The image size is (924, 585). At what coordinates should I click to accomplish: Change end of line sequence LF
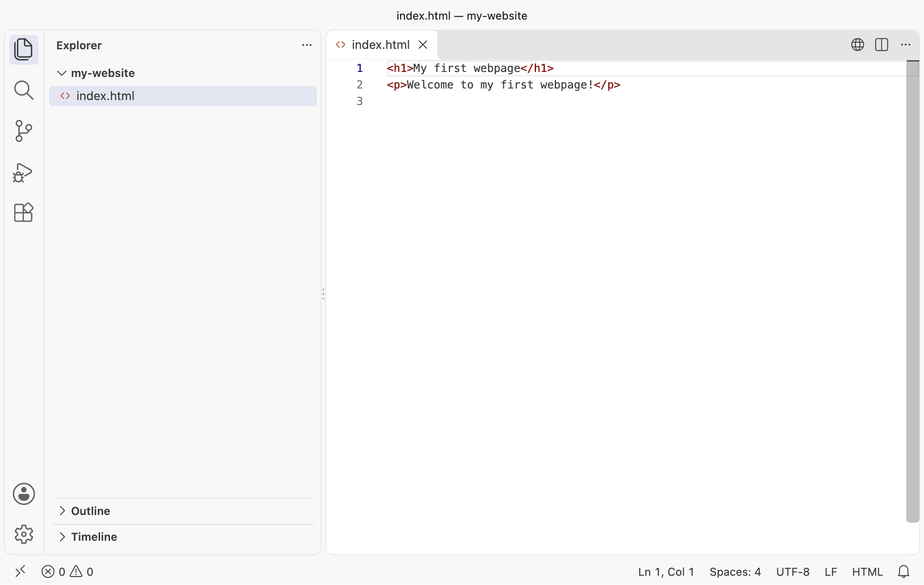[831, 572]
